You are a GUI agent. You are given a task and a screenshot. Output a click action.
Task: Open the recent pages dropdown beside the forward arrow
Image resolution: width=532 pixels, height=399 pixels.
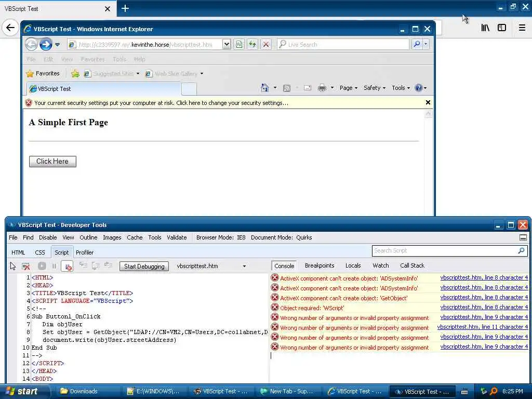click(x=57, y=45)
